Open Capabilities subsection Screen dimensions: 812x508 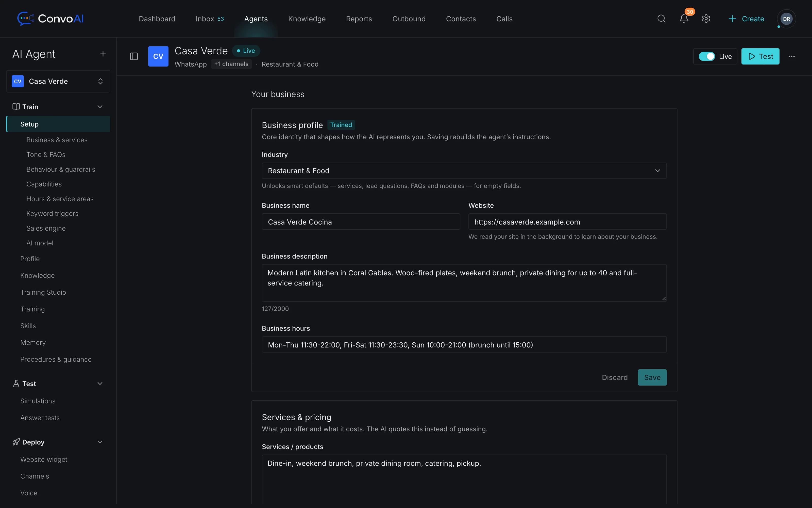[44, 184]
